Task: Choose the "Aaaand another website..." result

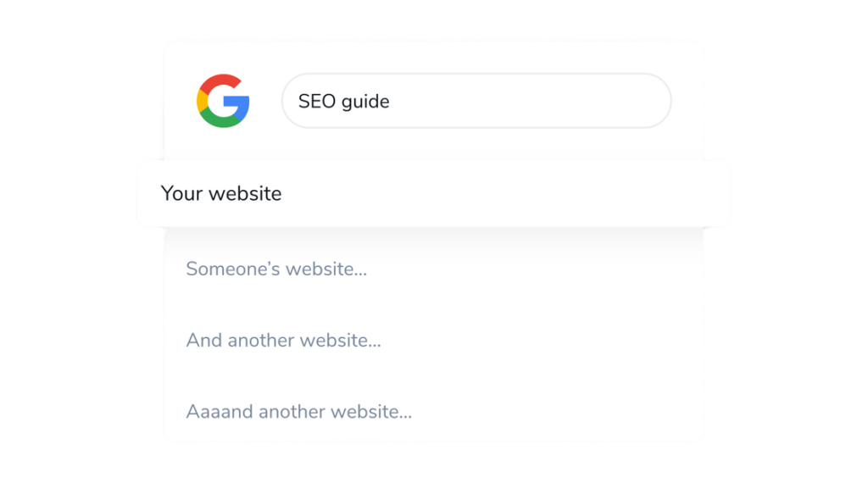Action: click(x=298, y=413)
